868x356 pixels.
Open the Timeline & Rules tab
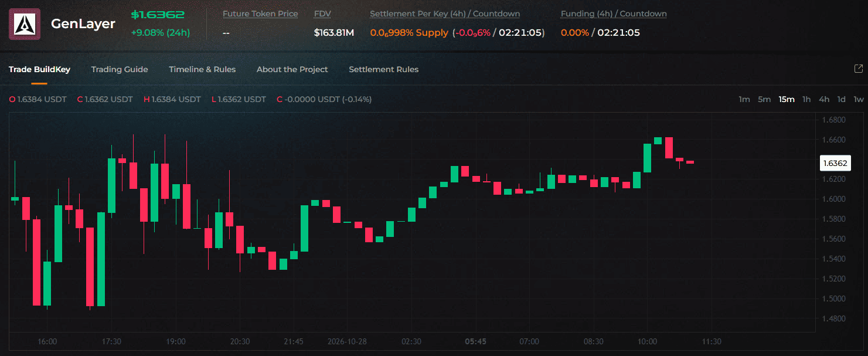click(x=202, y=69)
